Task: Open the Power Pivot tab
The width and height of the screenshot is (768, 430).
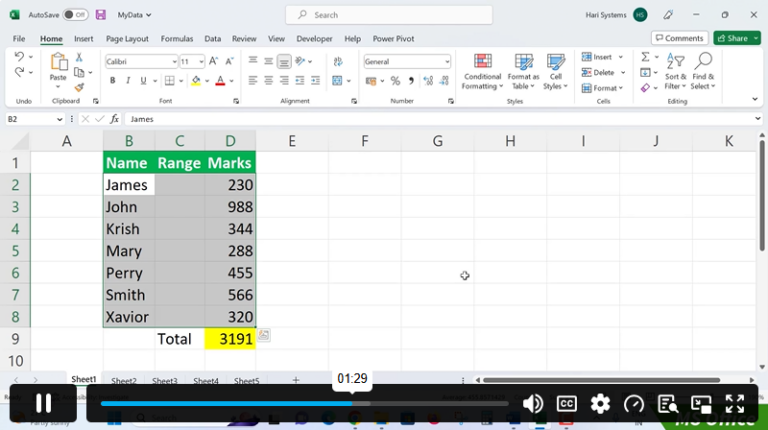Action: pyautogui.click(x=393, y=39)
